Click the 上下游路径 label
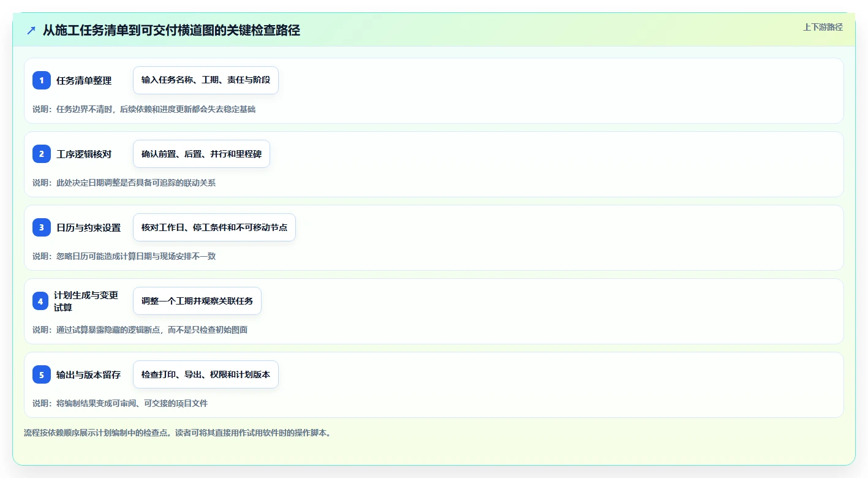Viewport: 868px width, 478px height. point(823,27)
